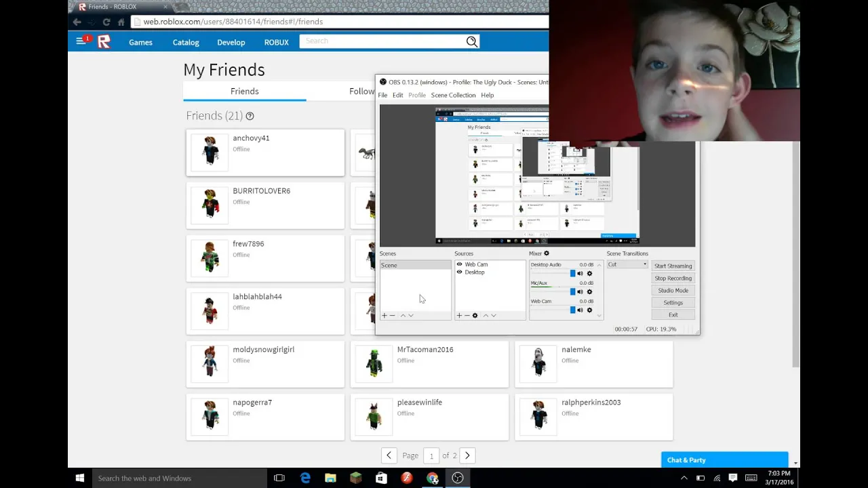Viewport: 868px width, 488px height.
Task: Open source properties with the gear icon
Action: tap(475, 316)
